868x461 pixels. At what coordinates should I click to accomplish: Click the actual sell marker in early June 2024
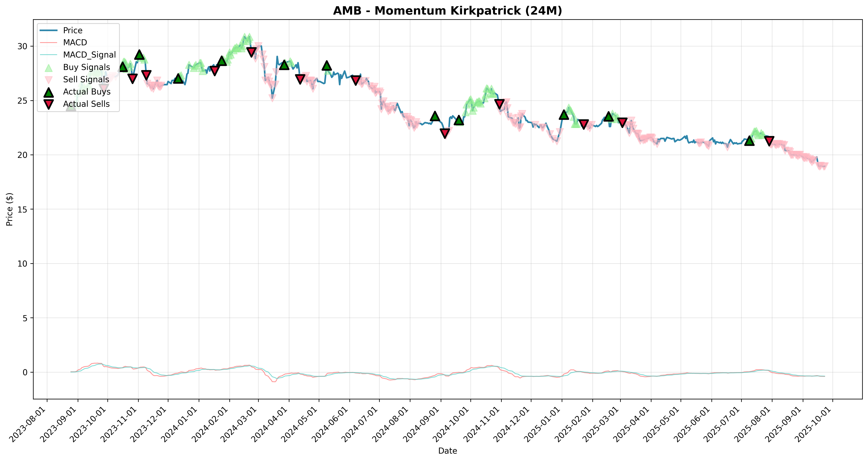[356, 80]
